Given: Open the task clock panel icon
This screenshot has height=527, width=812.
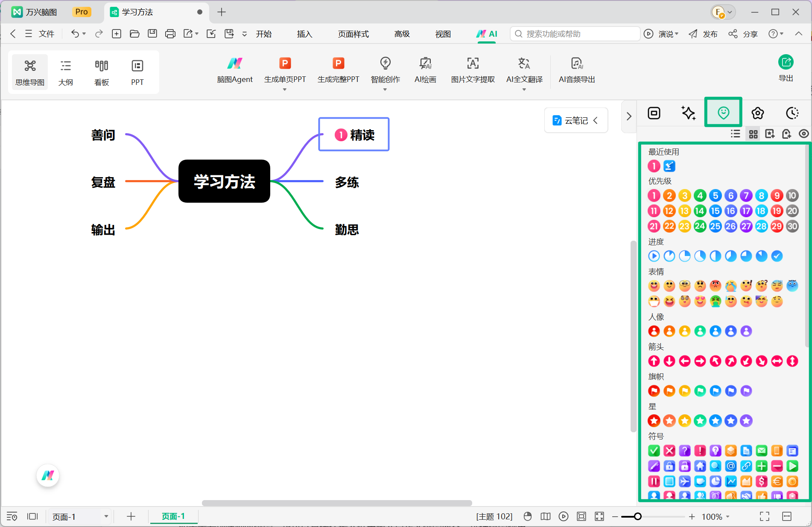Looking at the screenshot, I should [792, 113].
